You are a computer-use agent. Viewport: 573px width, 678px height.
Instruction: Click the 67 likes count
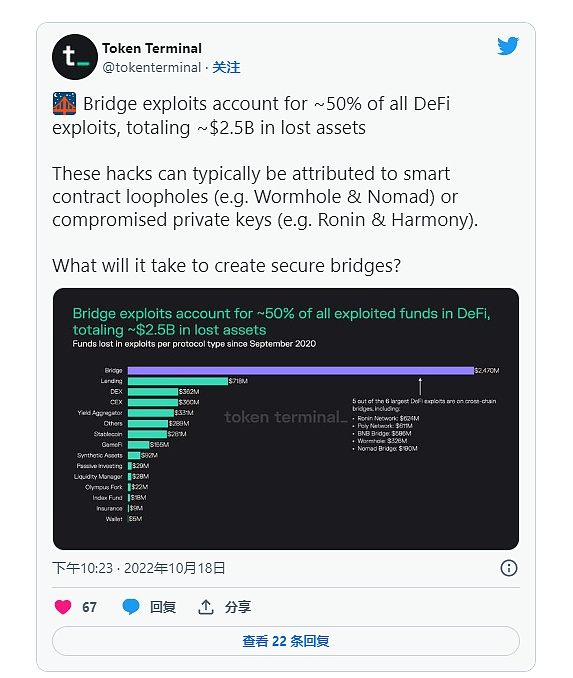click(90, 607)
